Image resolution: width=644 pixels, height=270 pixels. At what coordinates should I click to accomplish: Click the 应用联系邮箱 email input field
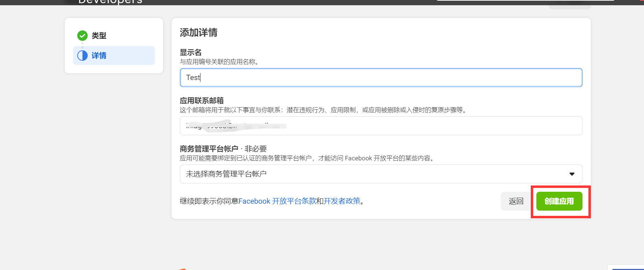click(381, 126)
